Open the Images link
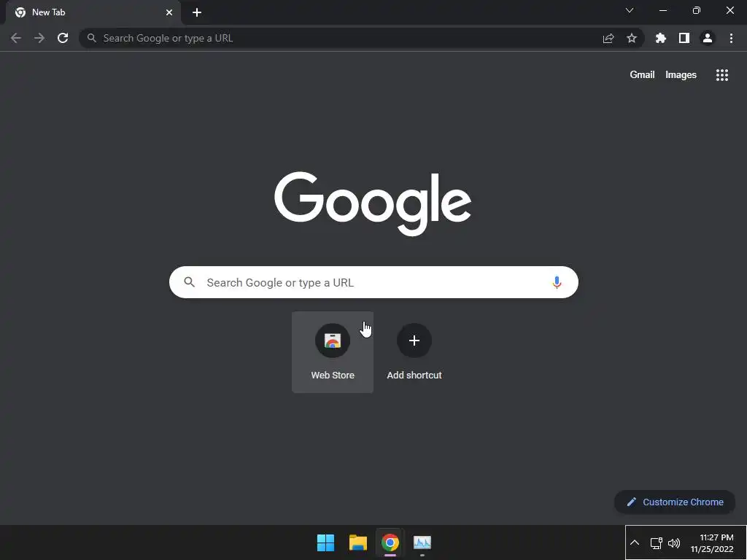 (x=681, y=75)
